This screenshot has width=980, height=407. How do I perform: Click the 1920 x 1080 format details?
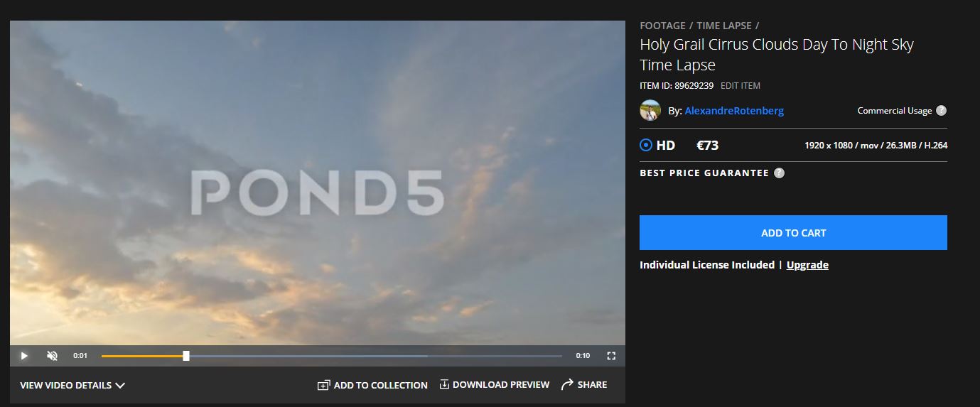[x=876, y=146]
